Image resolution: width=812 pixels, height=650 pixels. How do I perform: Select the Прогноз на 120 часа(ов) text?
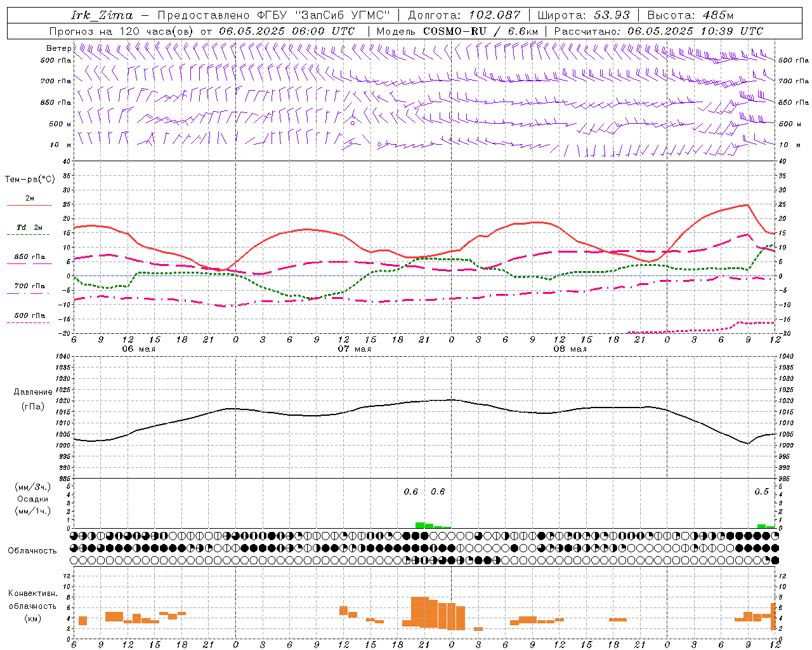pos(122,31)
